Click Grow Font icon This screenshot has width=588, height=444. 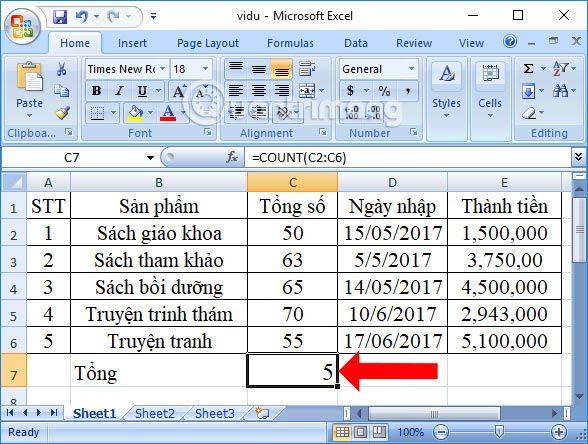coord(179,91)
